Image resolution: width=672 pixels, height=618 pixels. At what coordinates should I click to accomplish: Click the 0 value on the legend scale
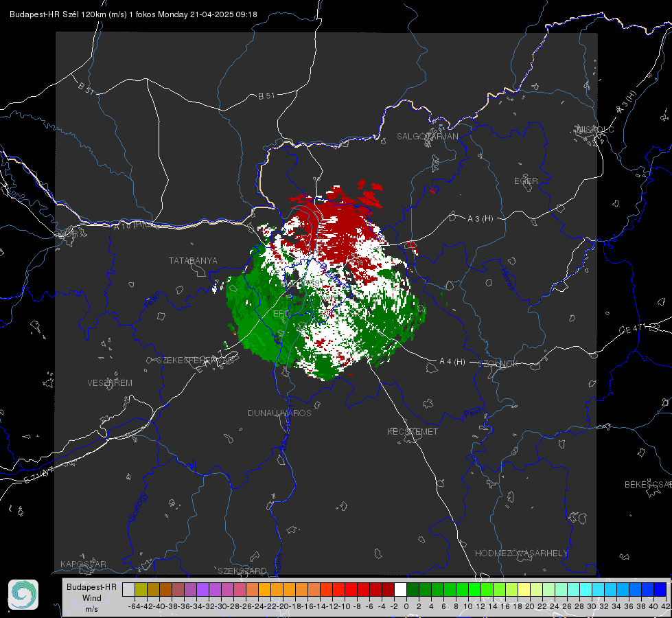point(406,606)
